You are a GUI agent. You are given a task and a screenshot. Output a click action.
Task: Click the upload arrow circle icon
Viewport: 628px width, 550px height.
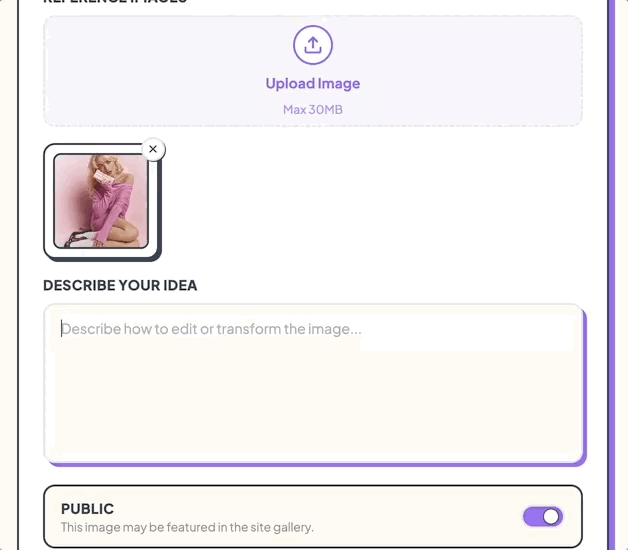[x=312, y=45]
